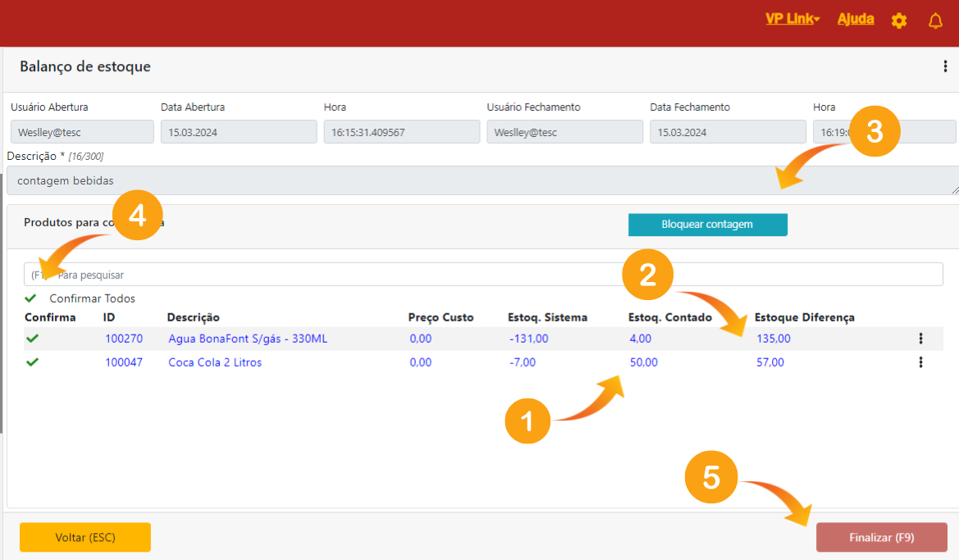Open Balanço de estoque kebab menu
959x560 pixels.
point(945,66)
